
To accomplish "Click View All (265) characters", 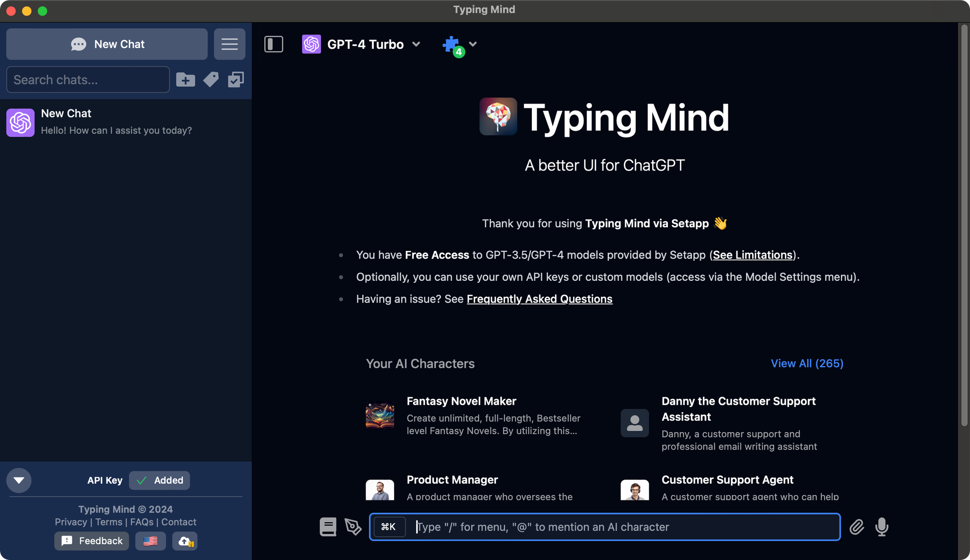I will click(x=807, y=363).
